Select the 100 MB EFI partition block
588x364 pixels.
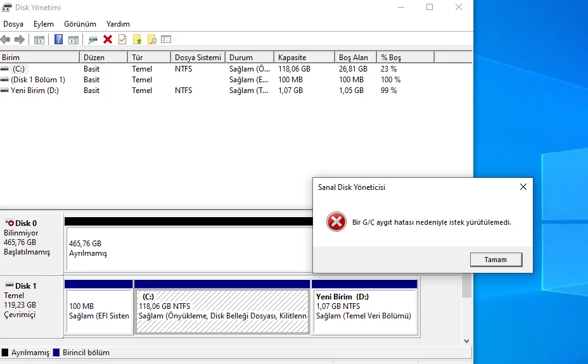(99, 311)
